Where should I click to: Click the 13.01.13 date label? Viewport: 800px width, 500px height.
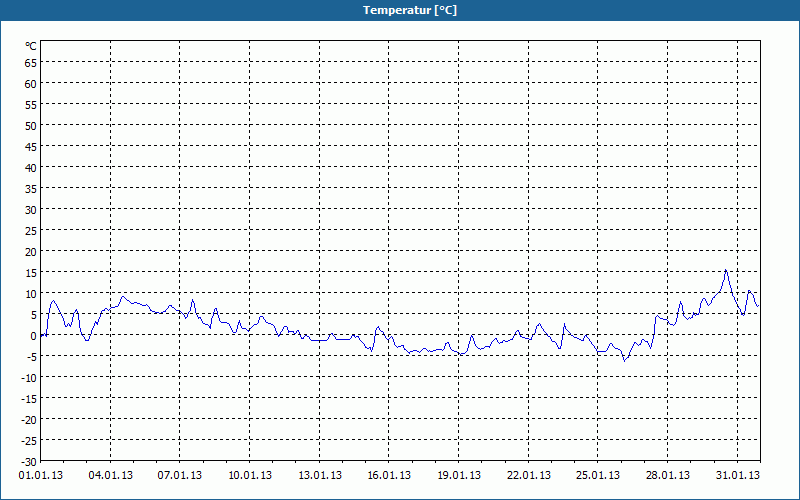319,475
